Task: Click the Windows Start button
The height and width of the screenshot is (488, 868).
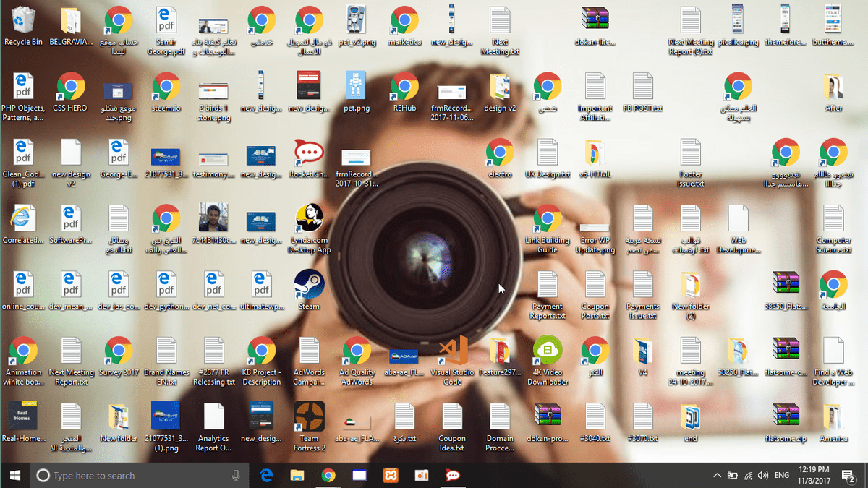Action: coord(14,475)
